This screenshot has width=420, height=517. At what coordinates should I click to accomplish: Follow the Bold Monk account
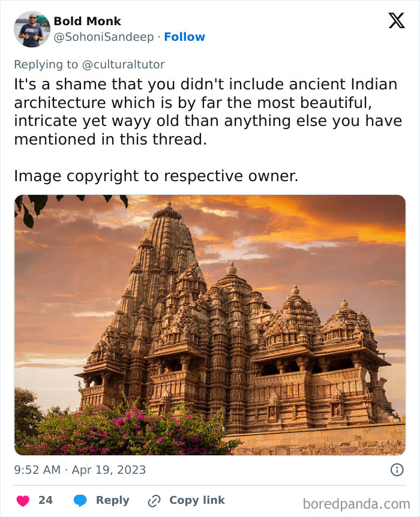click(x=184, y=37)
